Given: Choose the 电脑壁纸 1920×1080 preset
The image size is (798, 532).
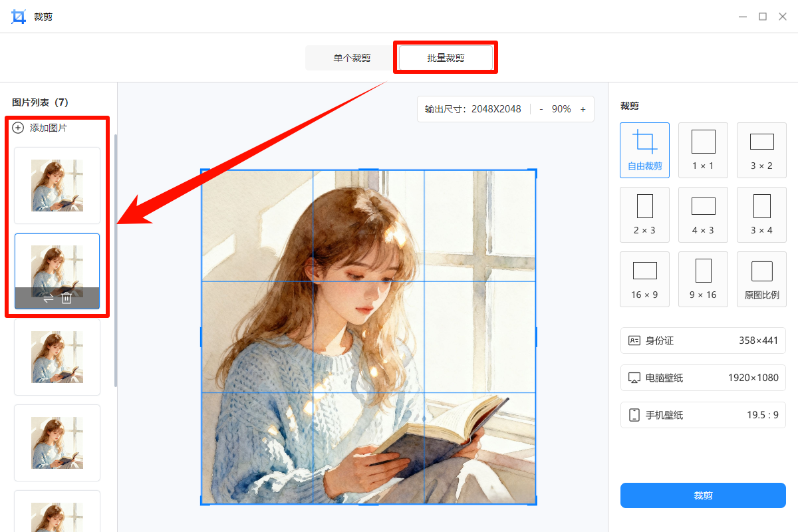Looking at the screenshot, I should [703, 378].
